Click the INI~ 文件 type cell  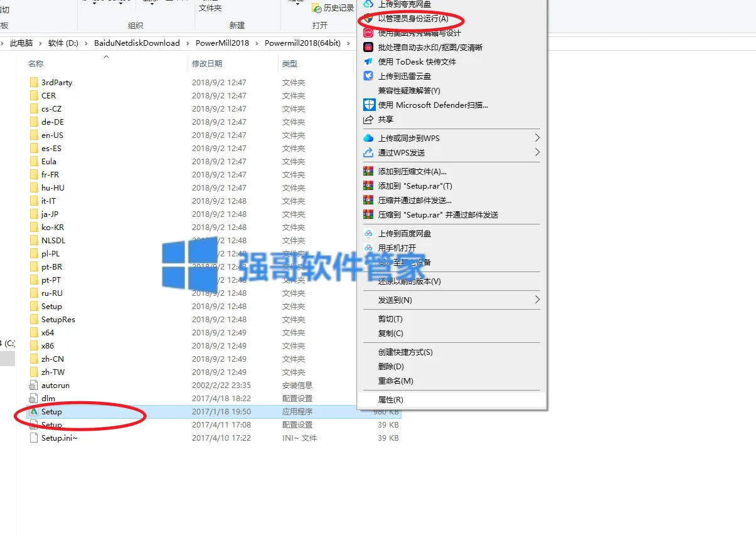click(x=300, y=438)
